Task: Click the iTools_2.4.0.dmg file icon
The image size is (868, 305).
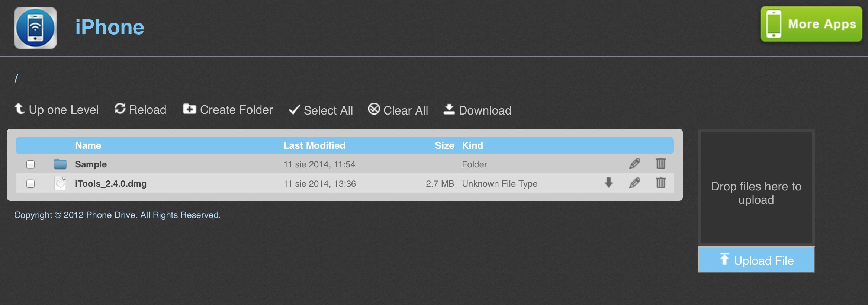Action: tap(60, 183)
